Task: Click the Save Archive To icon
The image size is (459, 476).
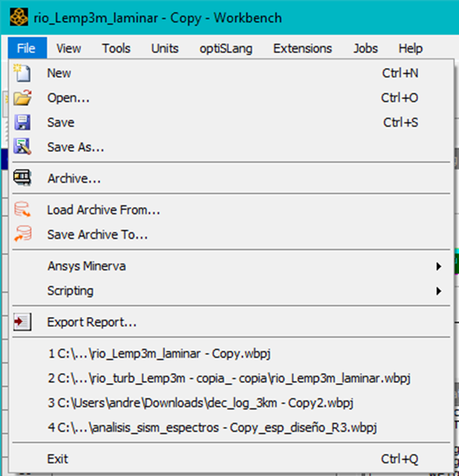Action: [x=22, y=235]
